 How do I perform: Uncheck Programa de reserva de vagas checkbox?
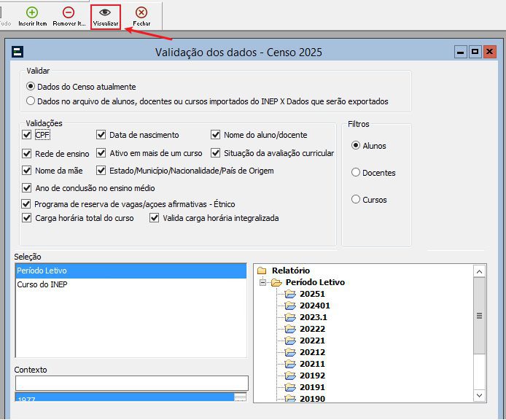coord(26,203)
